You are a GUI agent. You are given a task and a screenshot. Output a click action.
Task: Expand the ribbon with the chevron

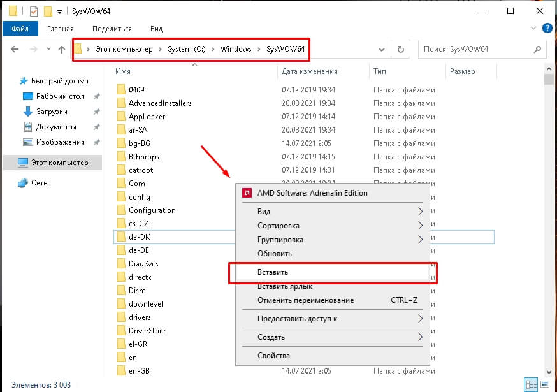click(533, 29)
